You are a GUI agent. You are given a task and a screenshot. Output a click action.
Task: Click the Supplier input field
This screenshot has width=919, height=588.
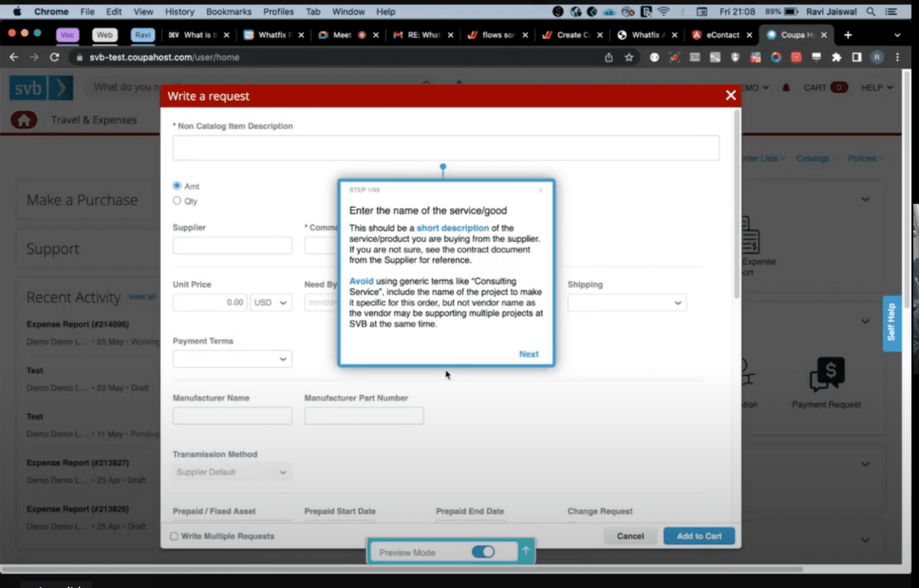pos(232,245)
